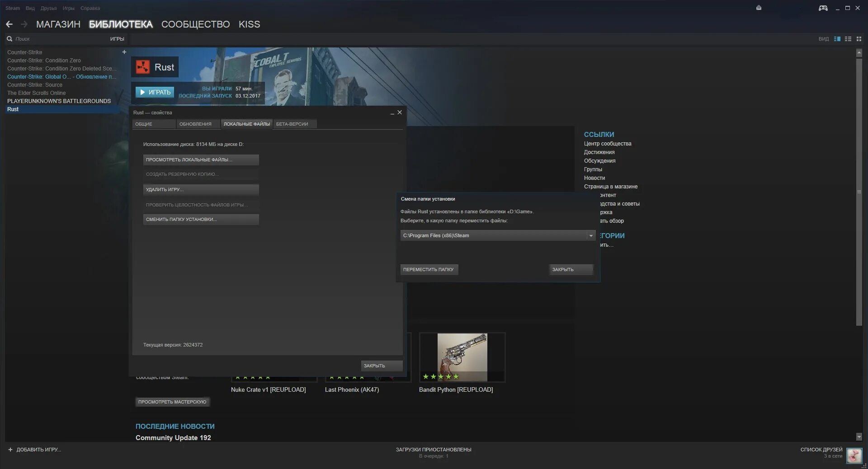Switch library to detail view icon
868x469 pixels.
(x=837, y=39)
